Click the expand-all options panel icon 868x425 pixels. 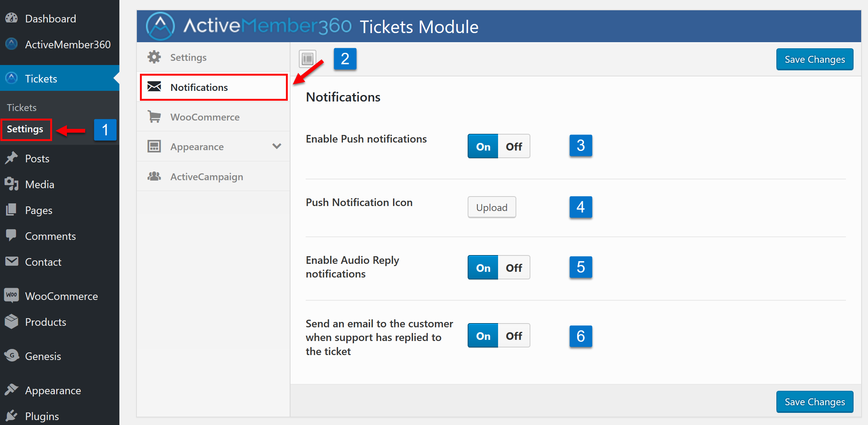pyautogui.click(x=308, y=59)
